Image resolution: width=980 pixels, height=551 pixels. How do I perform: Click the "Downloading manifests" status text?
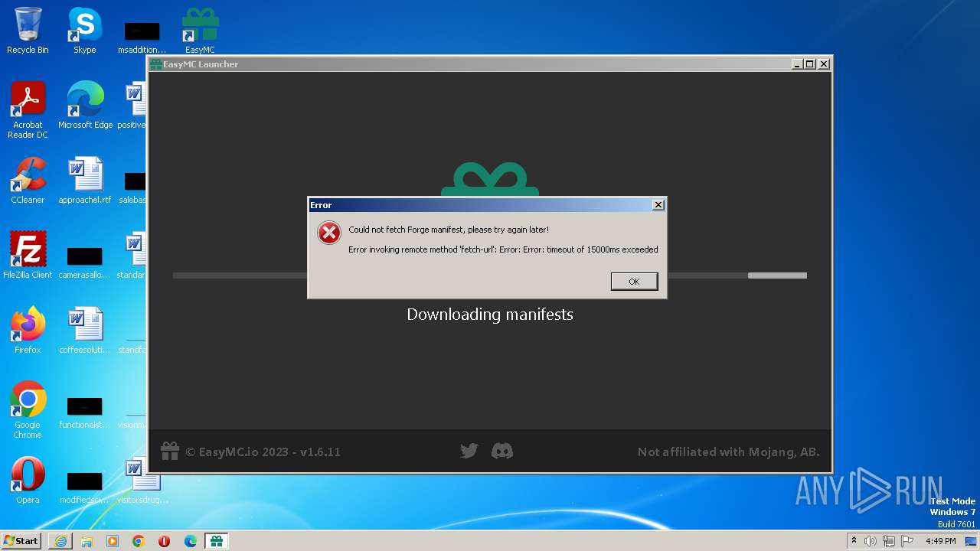490,315
